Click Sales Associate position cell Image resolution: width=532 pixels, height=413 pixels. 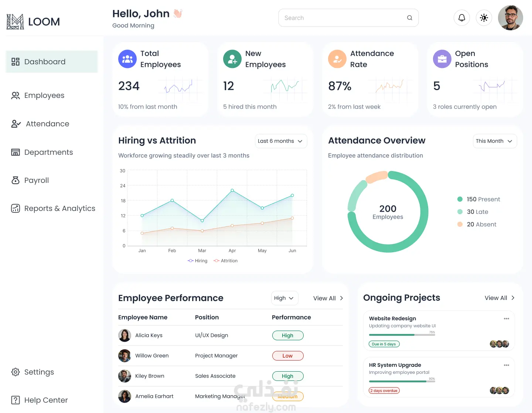point(215,376)
